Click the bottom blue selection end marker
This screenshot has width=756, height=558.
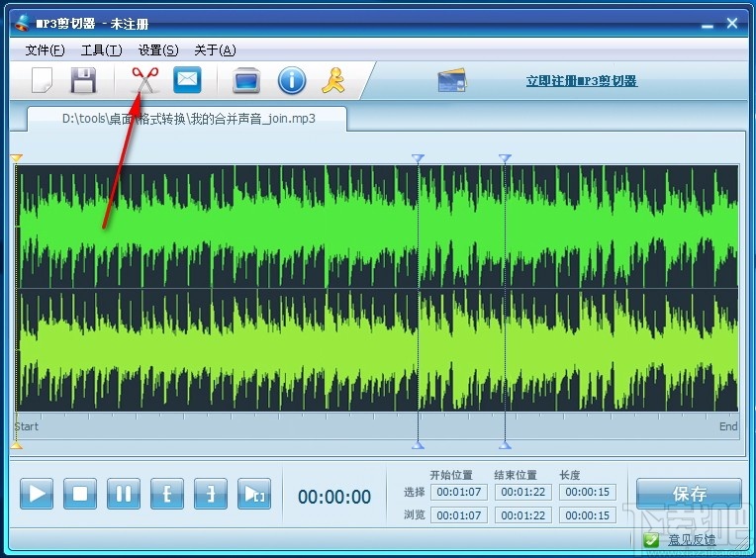click(x=505, y=446)
